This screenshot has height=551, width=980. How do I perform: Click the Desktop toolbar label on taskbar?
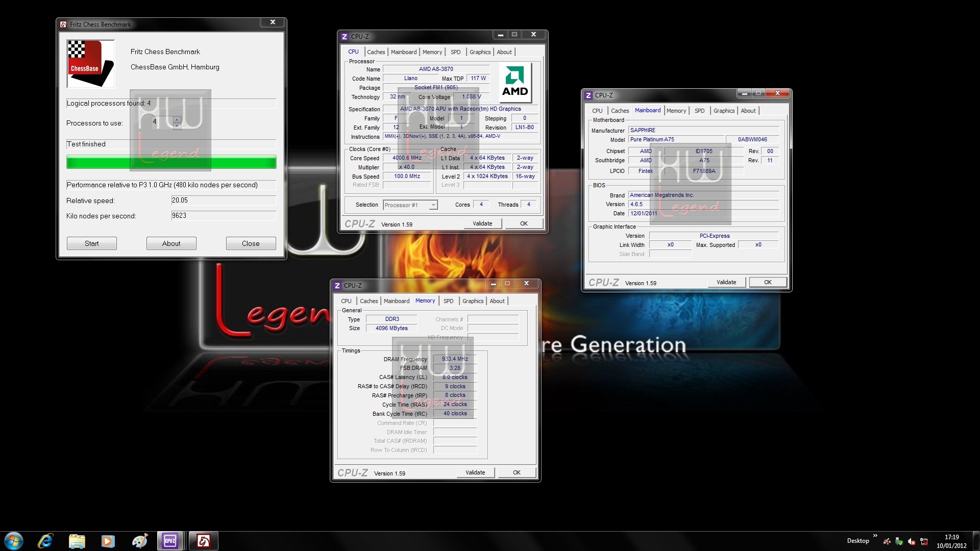pos(858,541)
